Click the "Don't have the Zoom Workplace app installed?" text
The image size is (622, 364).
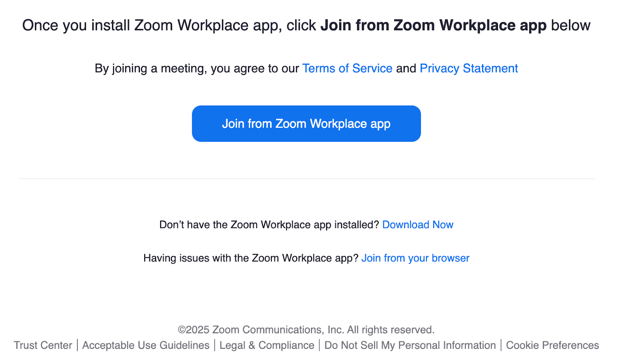pyautogui.click(x=269, y=225)
